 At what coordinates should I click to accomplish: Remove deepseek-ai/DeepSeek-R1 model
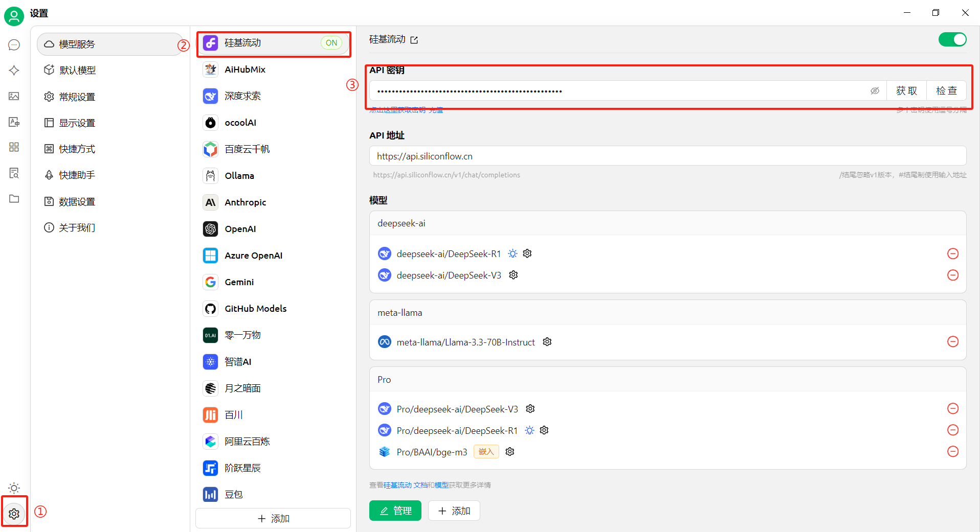pyautogui.click(x=953, y=253)
